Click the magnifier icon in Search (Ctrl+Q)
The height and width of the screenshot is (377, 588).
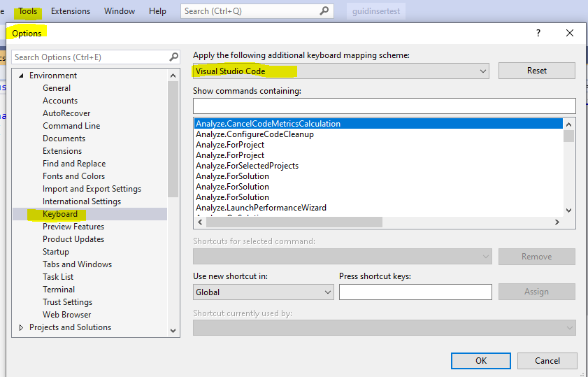324,11
